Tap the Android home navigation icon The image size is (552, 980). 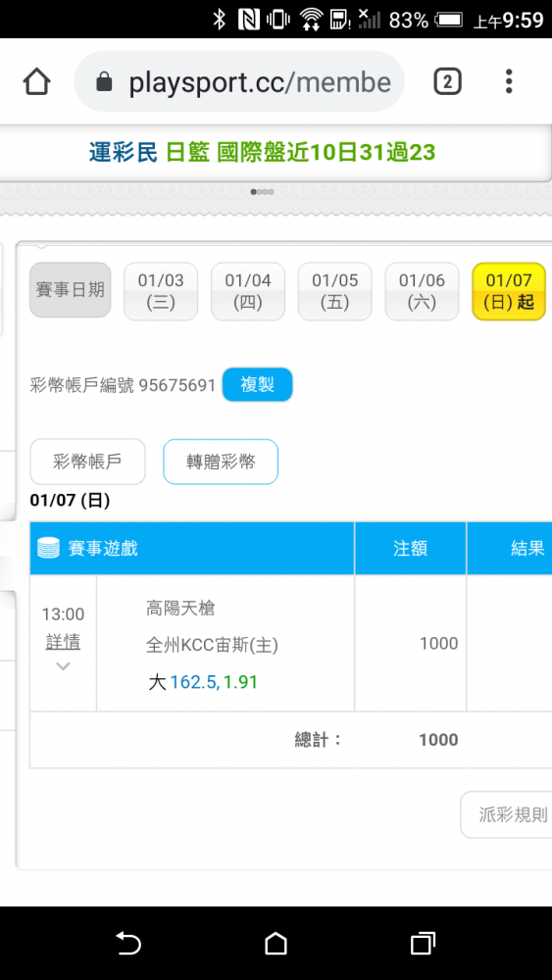click(x=276, y=943)
